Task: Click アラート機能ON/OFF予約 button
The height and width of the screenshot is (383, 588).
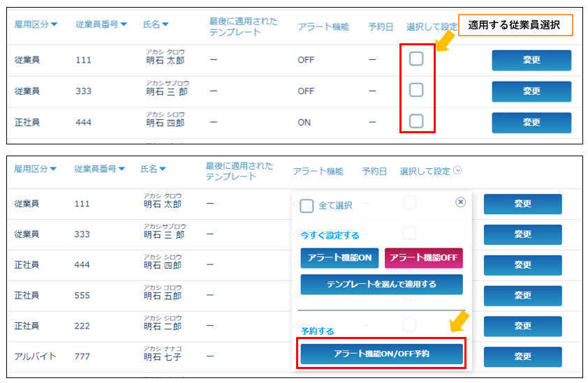Action: pyautogui.click(x=381, y=354)
